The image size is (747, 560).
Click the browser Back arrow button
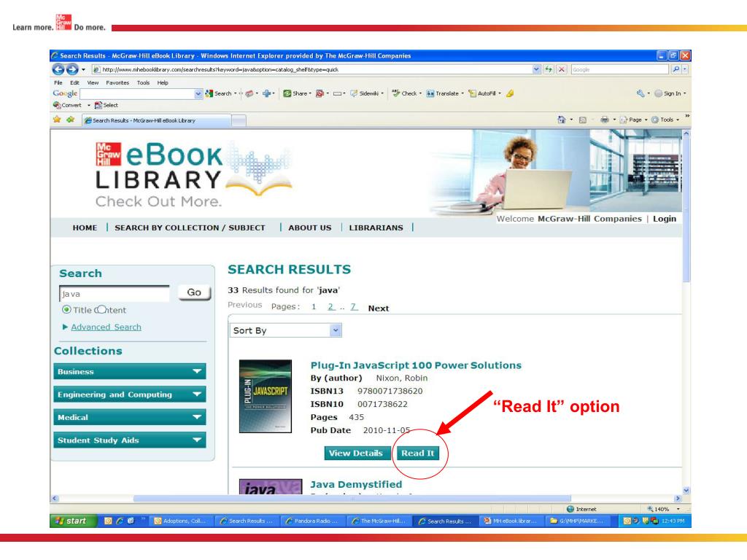[x=58, y=69]
